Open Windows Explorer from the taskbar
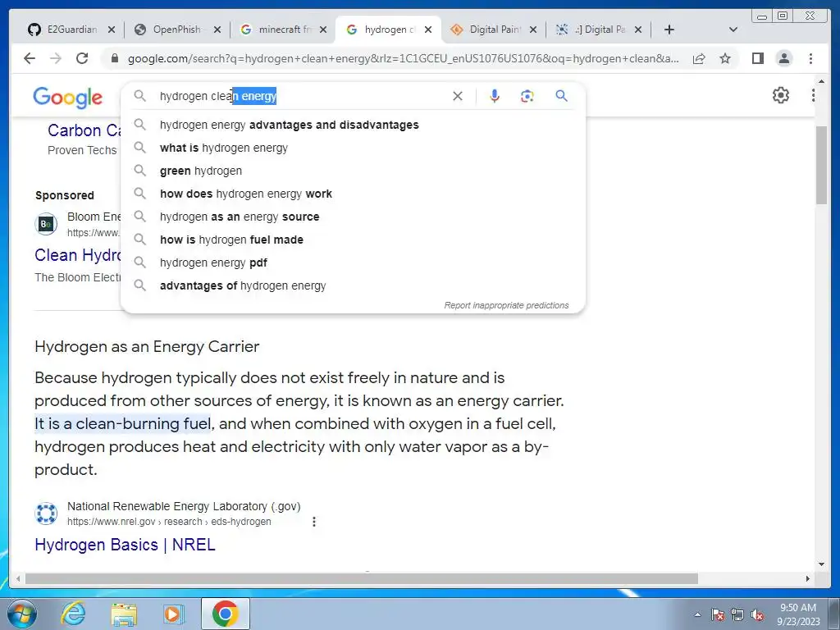This screenshot has height=630, width=840. coord(124,614)
